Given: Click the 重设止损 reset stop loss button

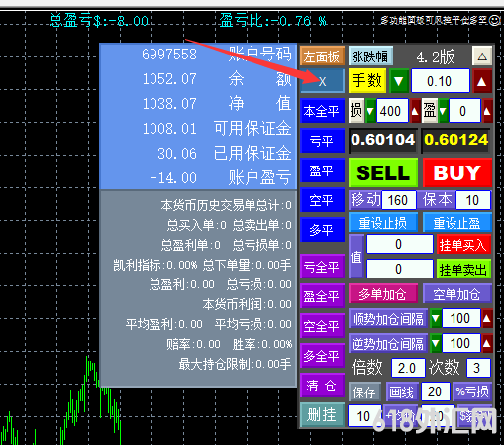Looking at the screenshot, I should point(383,223).
